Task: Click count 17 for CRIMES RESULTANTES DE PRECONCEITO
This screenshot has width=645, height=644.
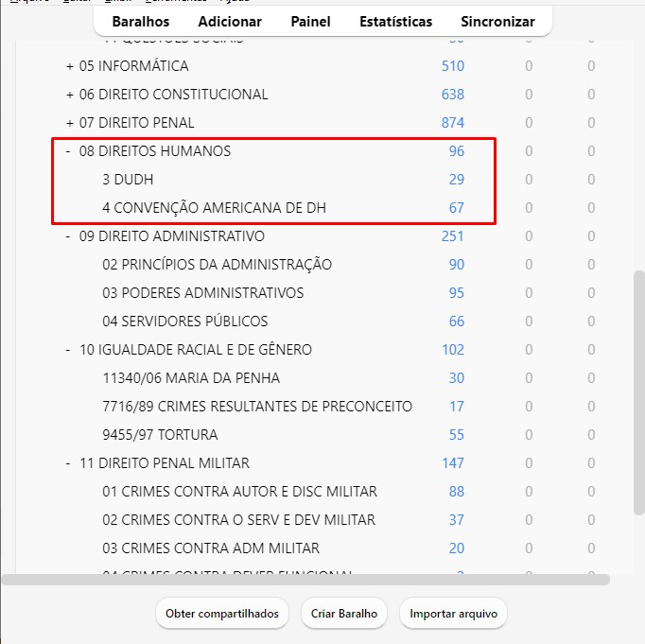Action: pos(456,407)
